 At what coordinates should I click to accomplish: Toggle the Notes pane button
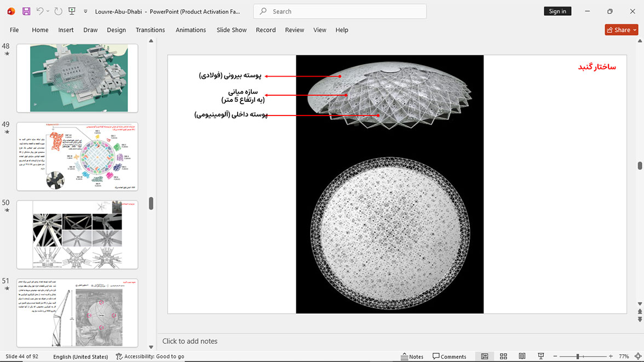point(412,357)
